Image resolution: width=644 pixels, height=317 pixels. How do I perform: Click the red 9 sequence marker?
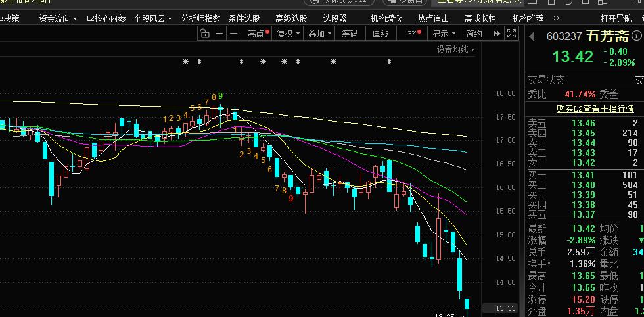(290, 198)
